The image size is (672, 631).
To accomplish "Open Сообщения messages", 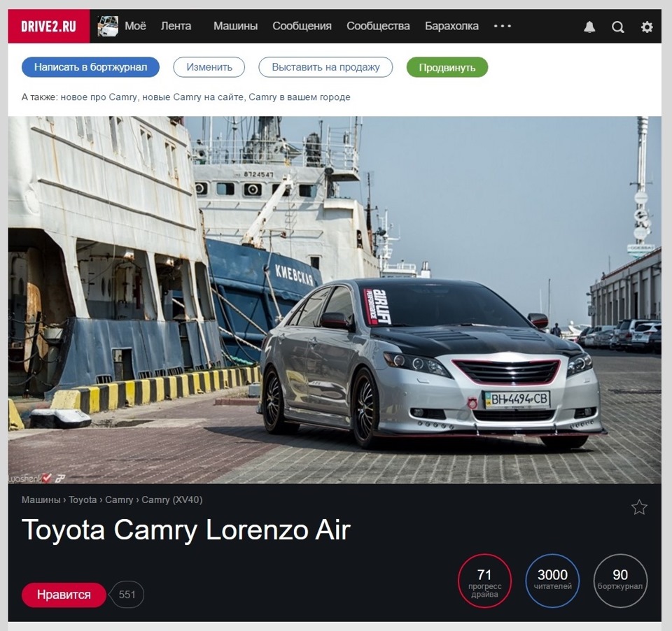I will pos(302,26).
